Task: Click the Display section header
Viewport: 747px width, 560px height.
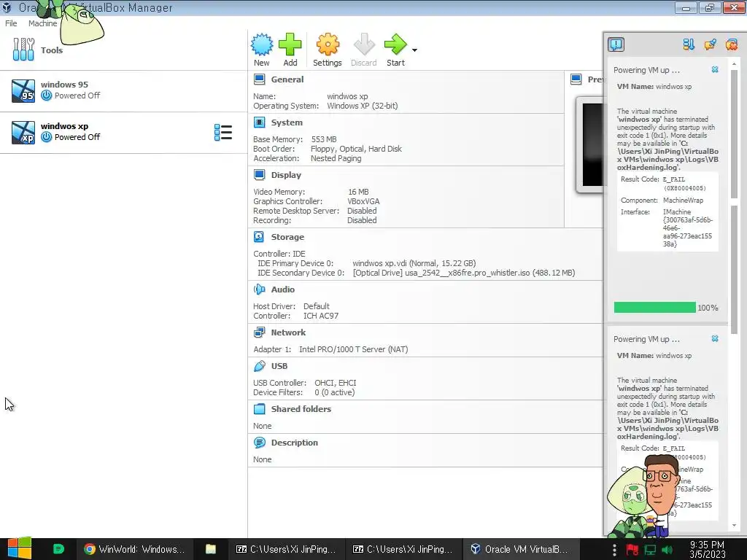Action: click(x=286, y=175)
